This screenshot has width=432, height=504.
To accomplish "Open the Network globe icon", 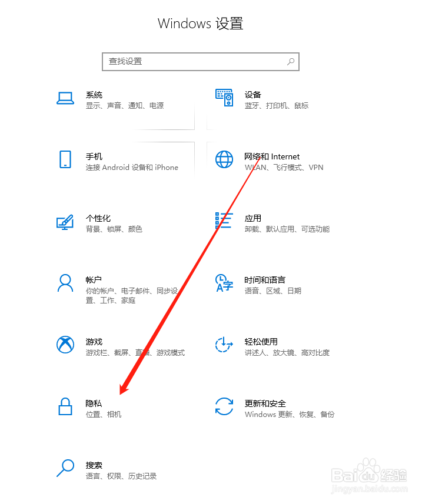I will (224, 159).
